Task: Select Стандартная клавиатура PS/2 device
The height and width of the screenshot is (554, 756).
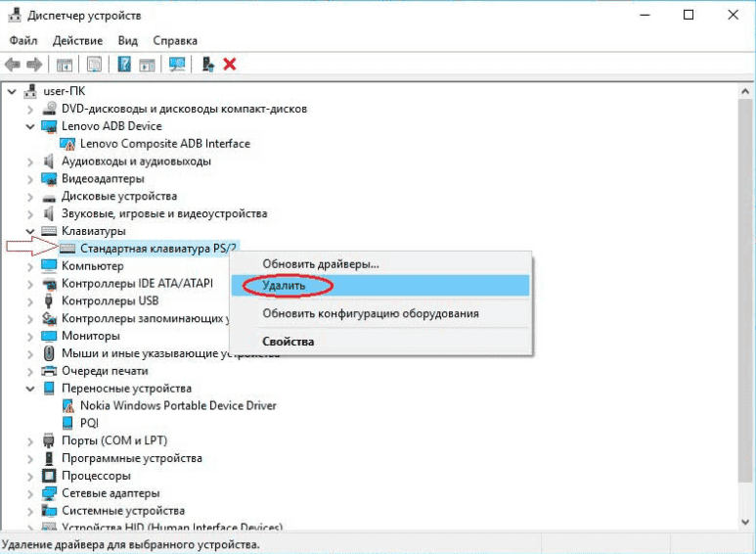Action: pos(158,249)
